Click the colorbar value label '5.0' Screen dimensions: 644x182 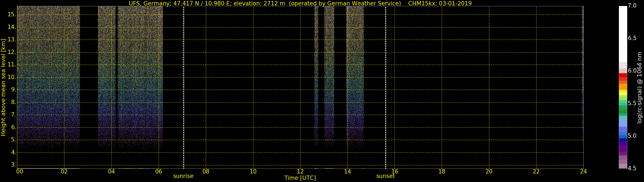pos(632,136)
